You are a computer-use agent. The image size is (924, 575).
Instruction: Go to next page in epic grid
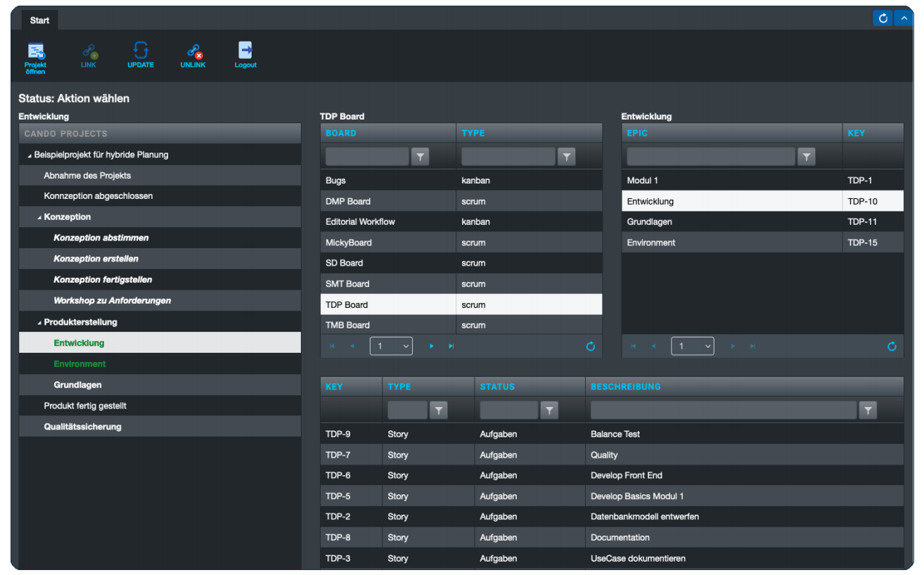point(733,346)
